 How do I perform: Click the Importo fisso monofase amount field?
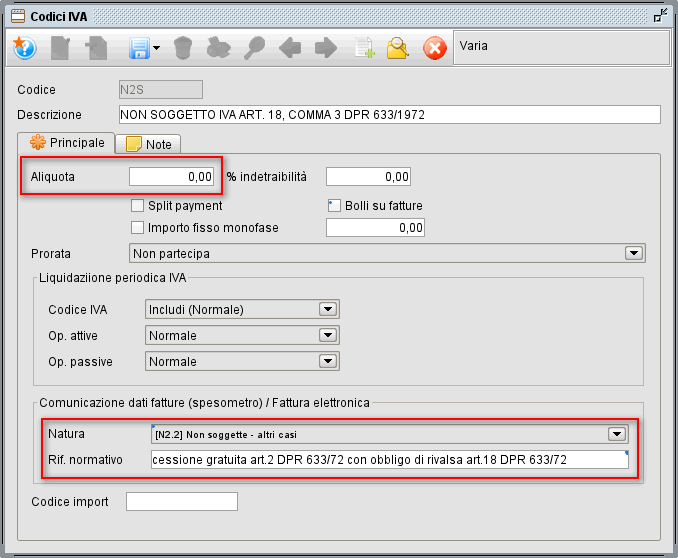(375, 228)
